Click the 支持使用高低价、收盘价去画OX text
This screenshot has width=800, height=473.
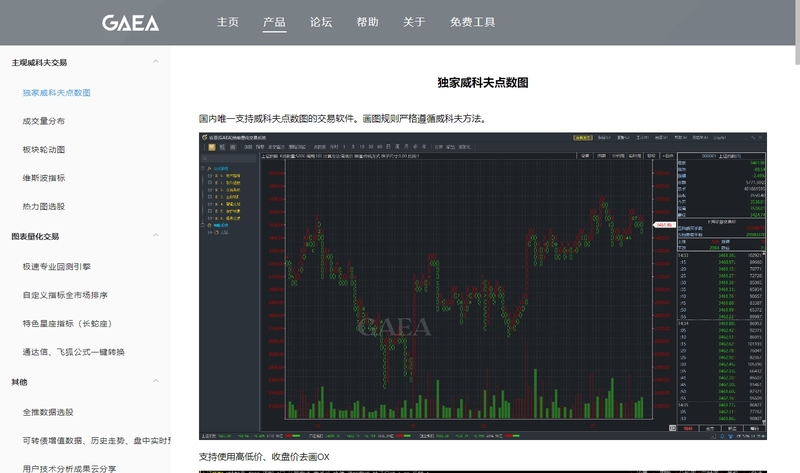pos(264,457)
